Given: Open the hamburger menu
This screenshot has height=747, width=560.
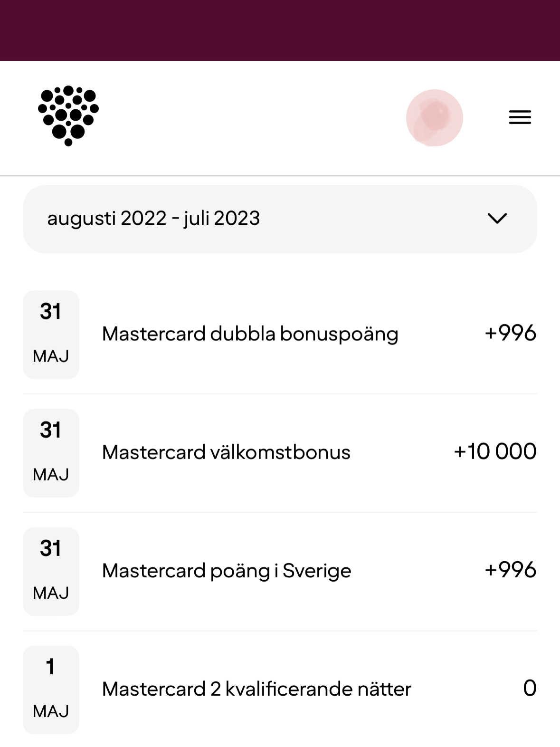Looking at the screenshot, I should tap(520, 117).
